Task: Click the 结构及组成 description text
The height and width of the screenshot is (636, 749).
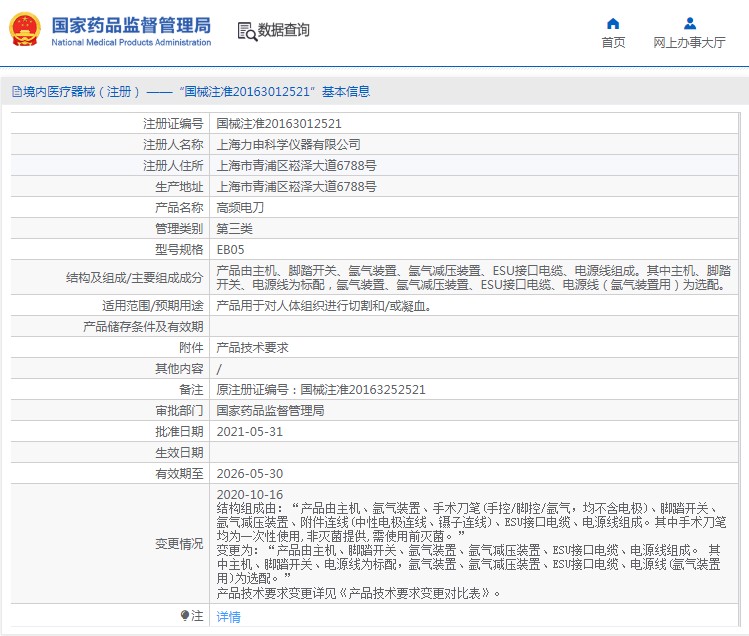Action: (473, 278)
